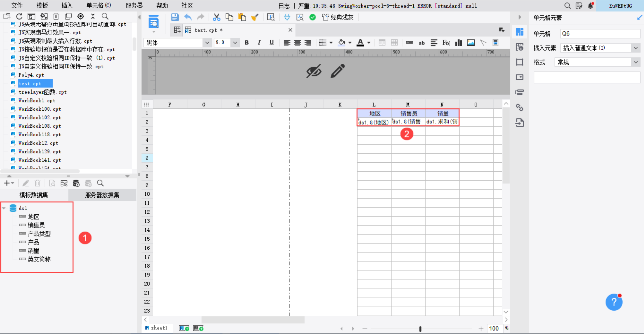Click the 单元格 input field showing Q6
The image size is (644, 334).
[x=600, y=34]
